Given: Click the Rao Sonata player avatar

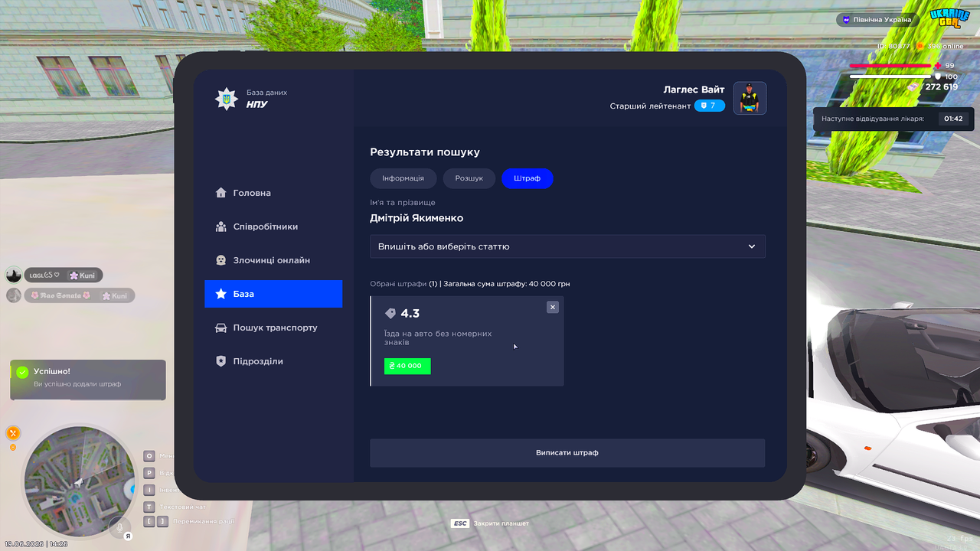Looking at the screenshot, I should click(14, 295).
